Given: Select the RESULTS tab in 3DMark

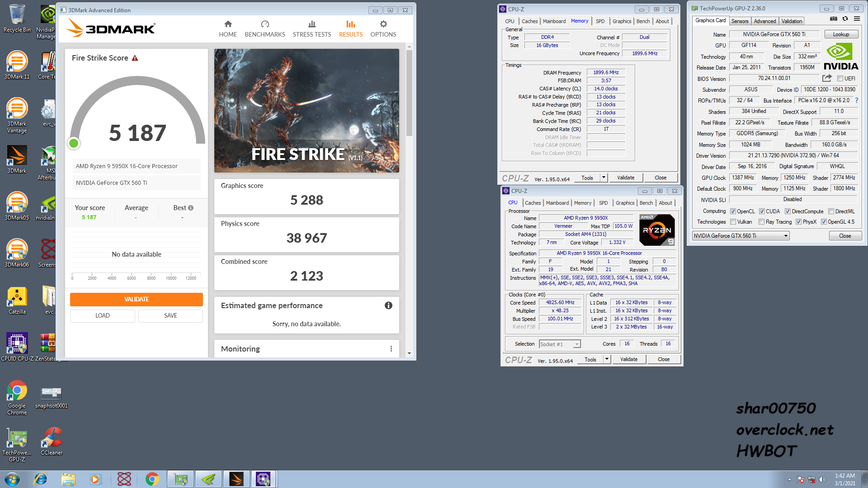Looking at the screenshot, I should pos(351,29).
